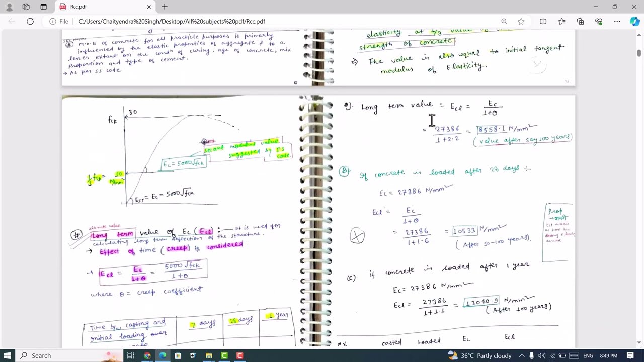Click the battery tray icon

[x=562, y=355]
